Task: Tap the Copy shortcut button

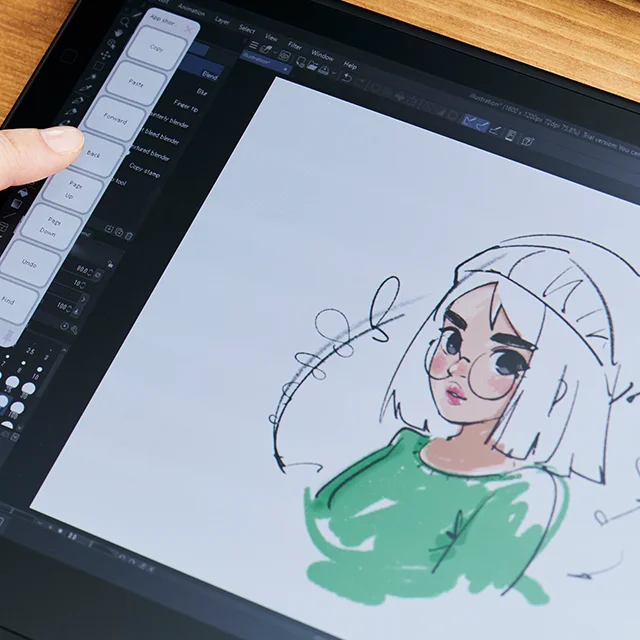Action: 156,49
